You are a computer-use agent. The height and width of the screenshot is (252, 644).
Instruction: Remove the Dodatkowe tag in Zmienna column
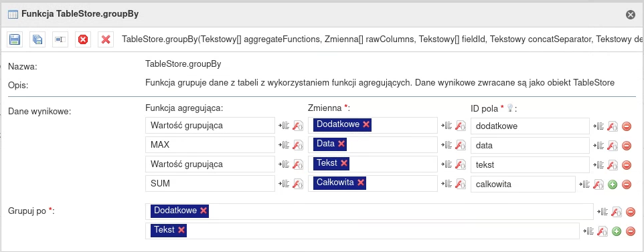(x=366, y=124)
